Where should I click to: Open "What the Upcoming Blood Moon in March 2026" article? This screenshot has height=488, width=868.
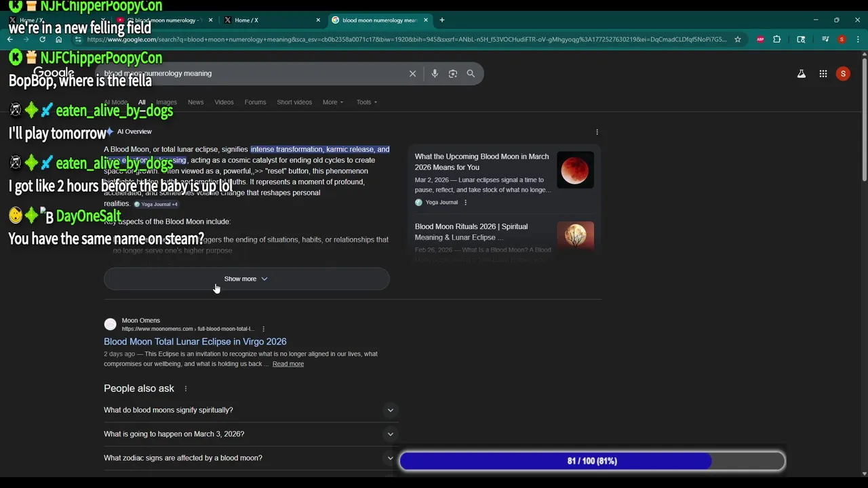482,162
